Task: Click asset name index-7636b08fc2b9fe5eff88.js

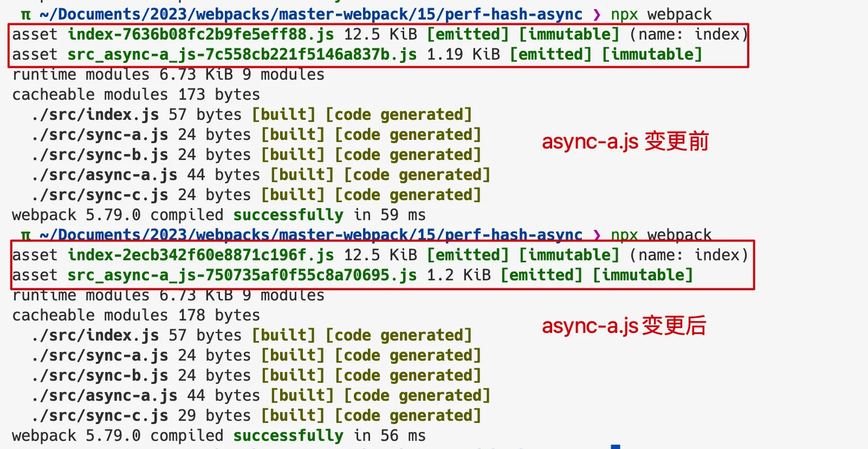Action: click(200, 34)
